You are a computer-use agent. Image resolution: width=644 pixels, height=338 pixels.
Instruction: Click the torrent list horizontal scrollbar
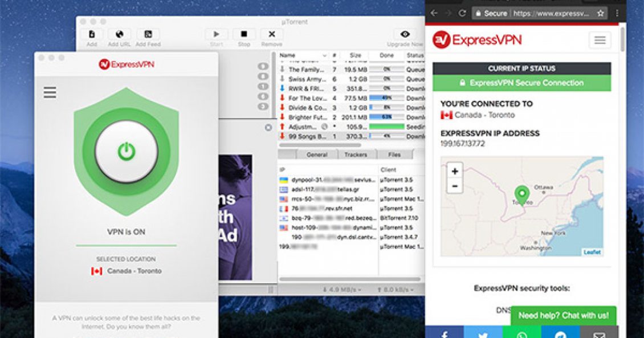(320, 145)
